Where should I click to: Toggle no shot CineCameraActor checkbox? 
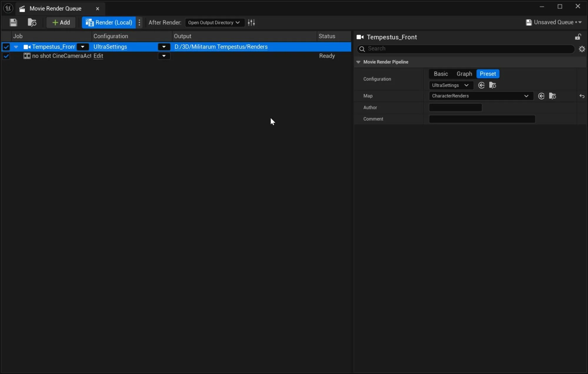pyautogui.click(x=6, y=56)
